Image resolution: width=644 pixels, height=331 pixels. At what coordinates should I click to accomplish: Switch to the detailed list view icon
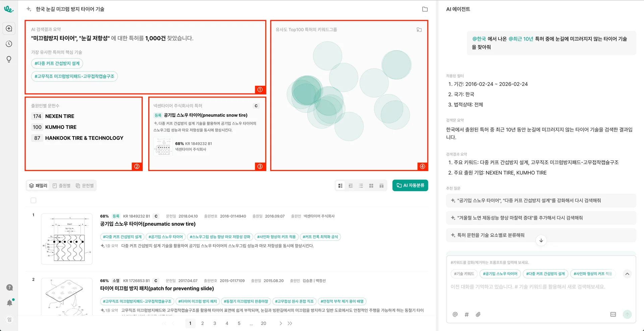coord(351,186)
